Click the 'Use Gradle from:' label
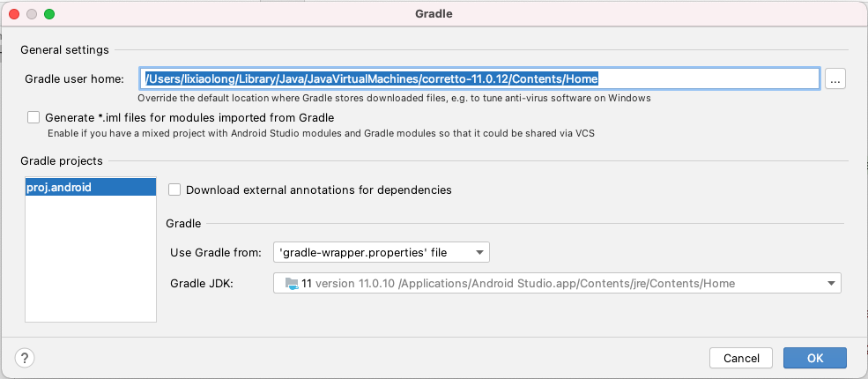 (216, 253)
